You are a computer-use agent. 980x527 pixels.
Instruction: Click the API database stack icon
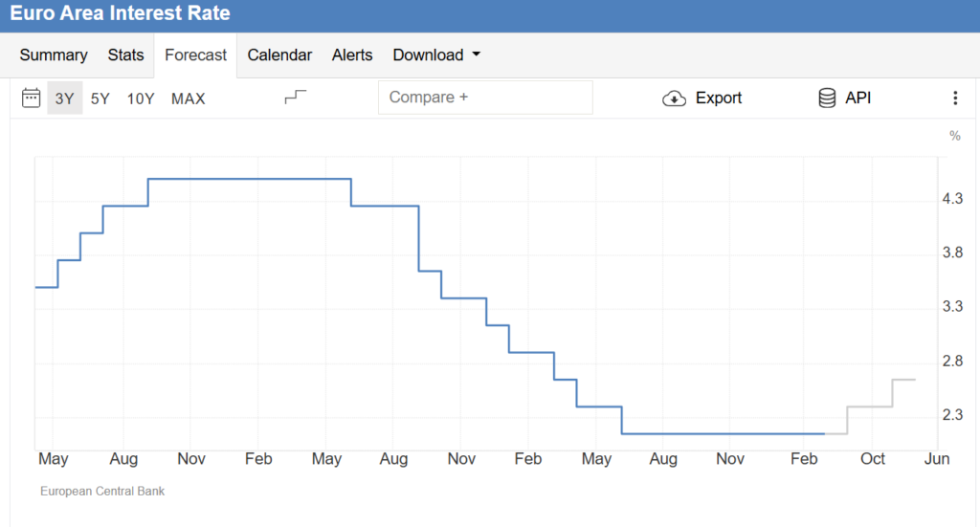coord(828,98)
